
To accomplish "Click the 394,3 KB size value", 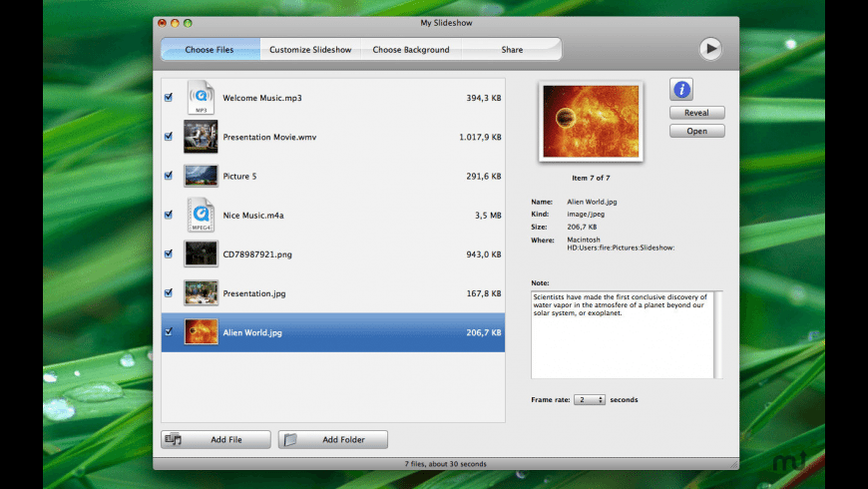I will [x=484, y=98].
